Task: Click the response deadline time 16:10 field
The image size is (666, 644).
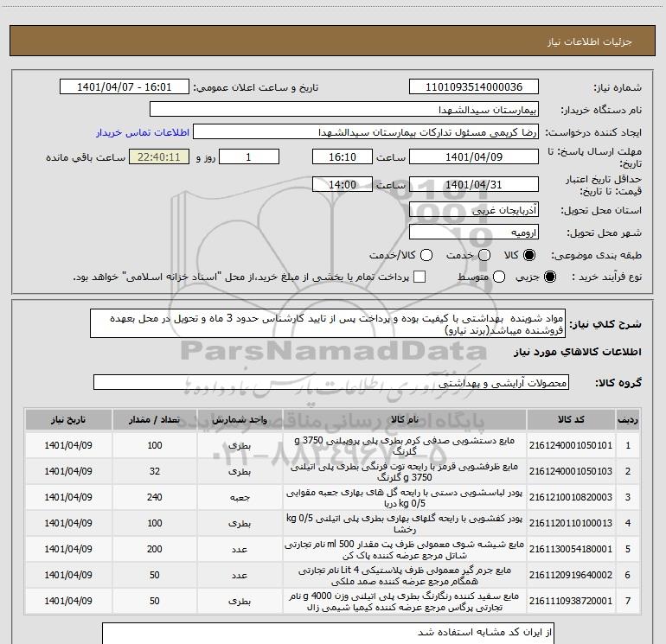Action: click(343, 156)
